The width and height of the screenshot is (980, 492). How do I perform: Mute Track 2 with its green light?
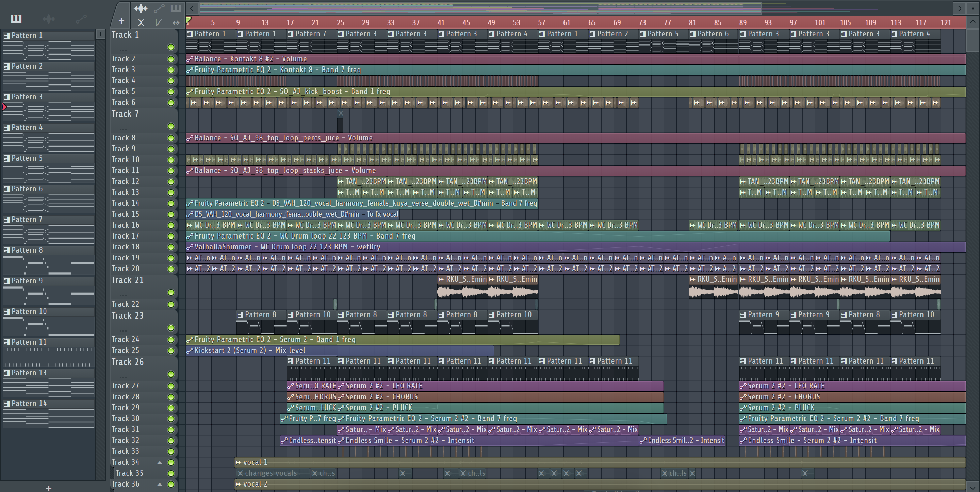point(171,59)
